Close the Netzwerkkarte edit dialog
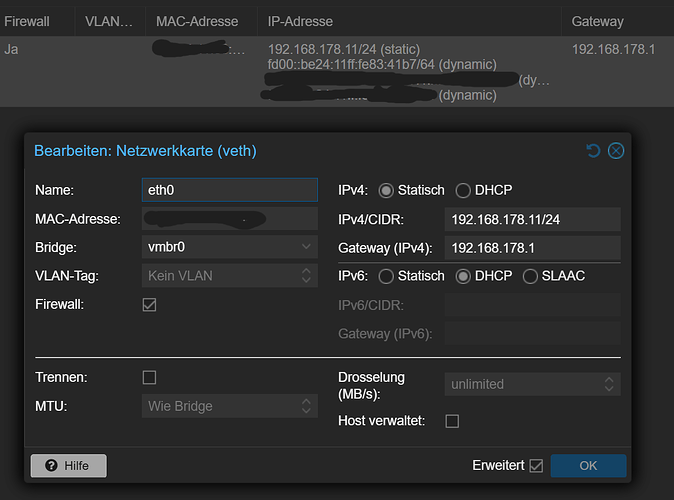This screenshot has height=500, width=674. coord(616,151)
